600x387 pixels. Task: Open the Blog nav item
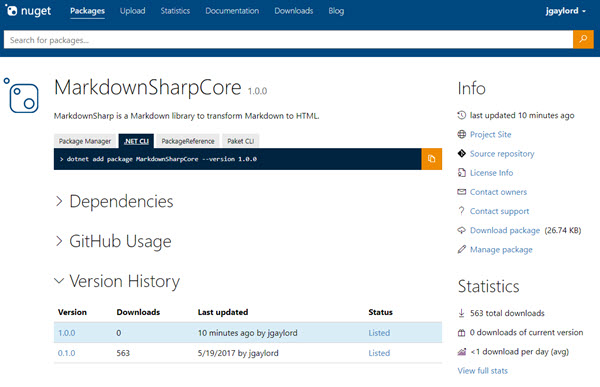tap(336, 11)
